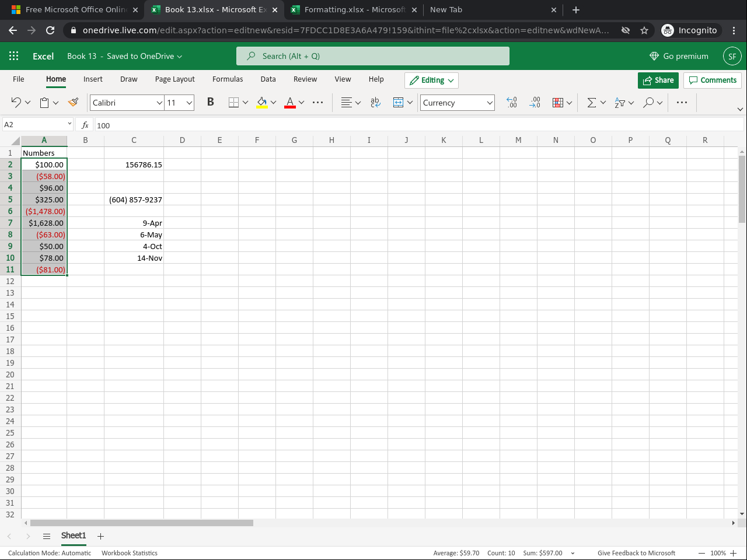This screenshot has height=560, width=747.
Task: Expand the Name Box dropdown arrow
Action: point(69,124)
